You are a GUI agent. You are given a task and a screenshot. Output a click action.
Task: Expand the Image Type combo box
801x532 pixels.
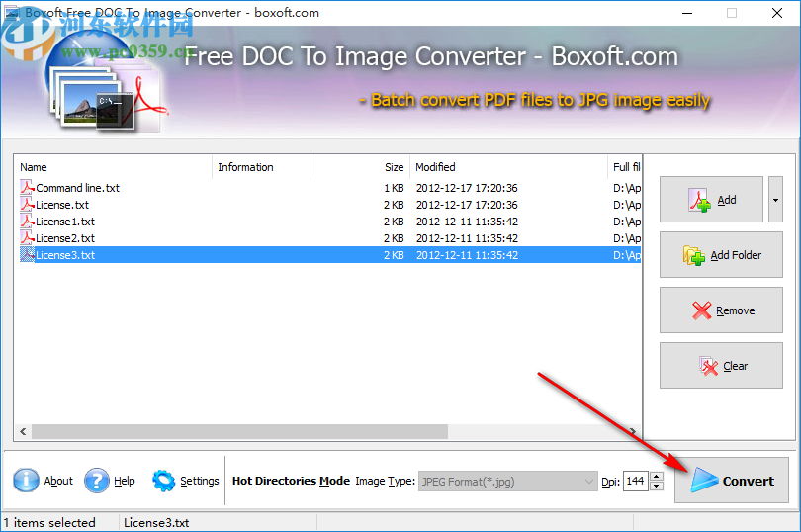(x=507, y=481)
